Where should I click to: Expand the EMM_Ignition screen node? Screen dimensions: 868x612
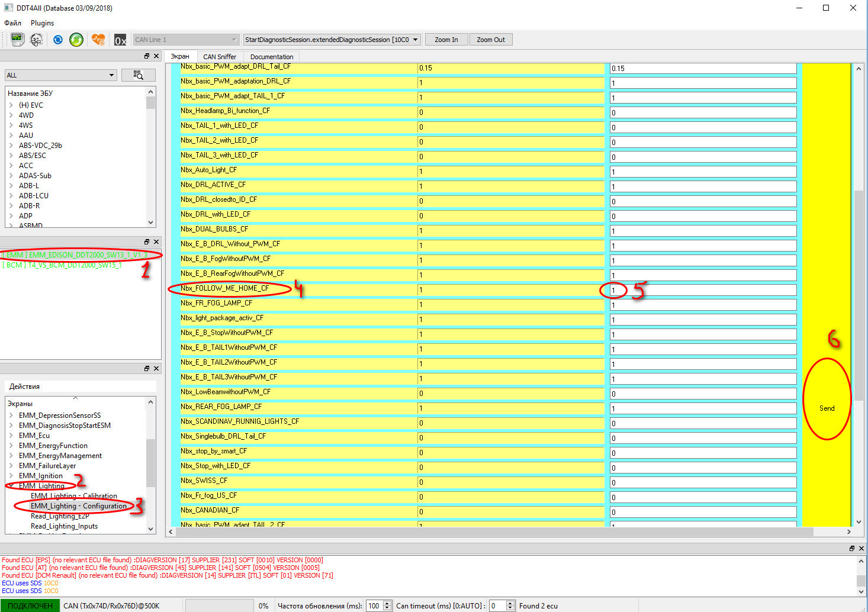point(11,476)
